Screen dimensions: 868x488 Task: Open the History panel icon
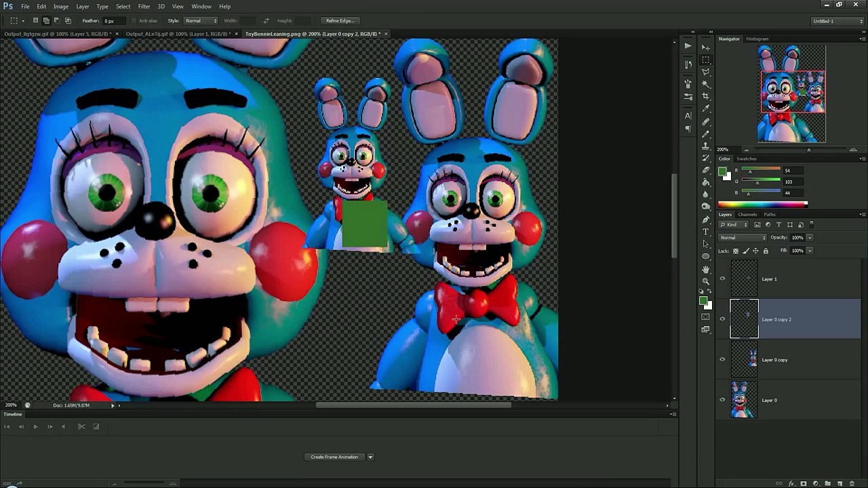[x=688, y=64]
